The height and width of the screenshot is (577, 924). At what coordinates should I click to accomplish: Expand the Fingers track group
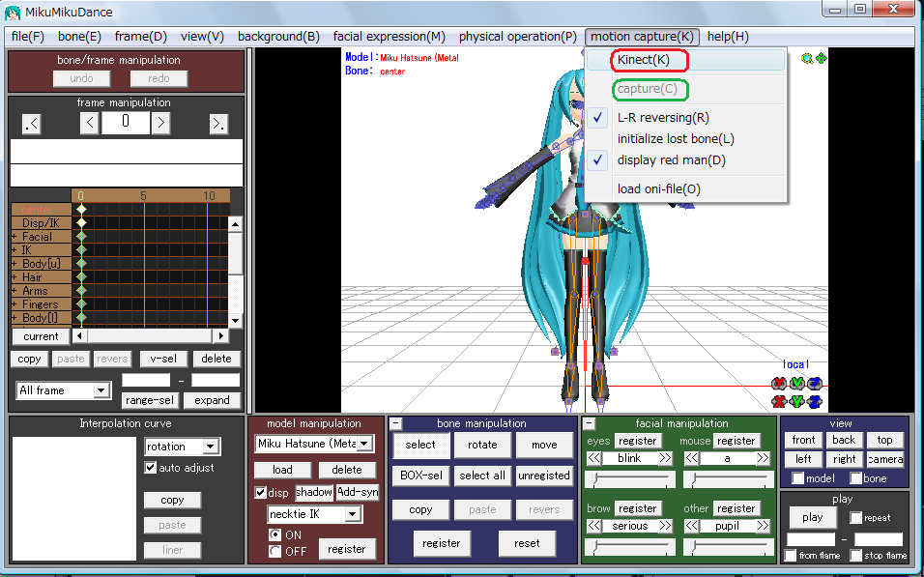pos(14,304)
